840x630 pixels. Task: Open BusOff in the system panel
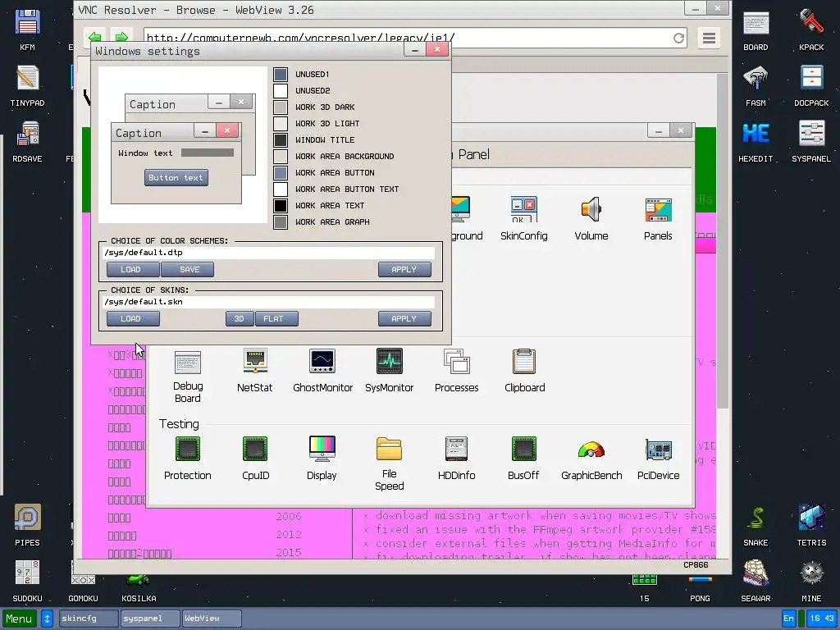[x=523, y=458]
